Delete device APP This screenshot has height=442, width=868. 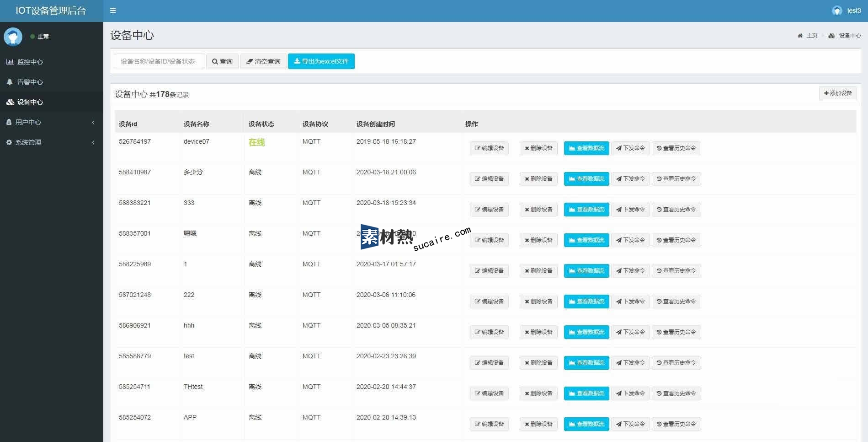538,424
